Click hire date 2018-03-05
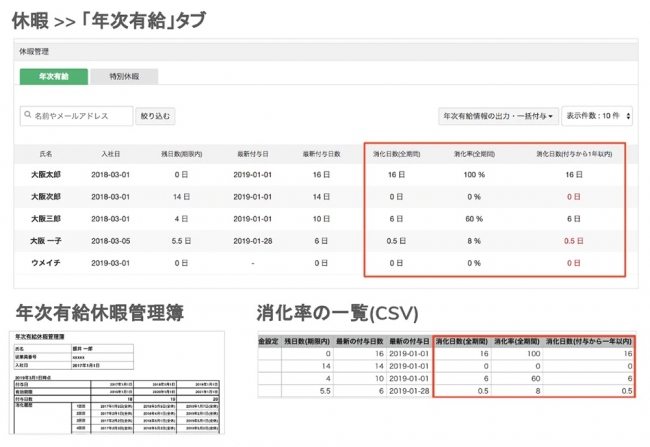The width and height of the screenshot is (650, 447). click(111, 241)
